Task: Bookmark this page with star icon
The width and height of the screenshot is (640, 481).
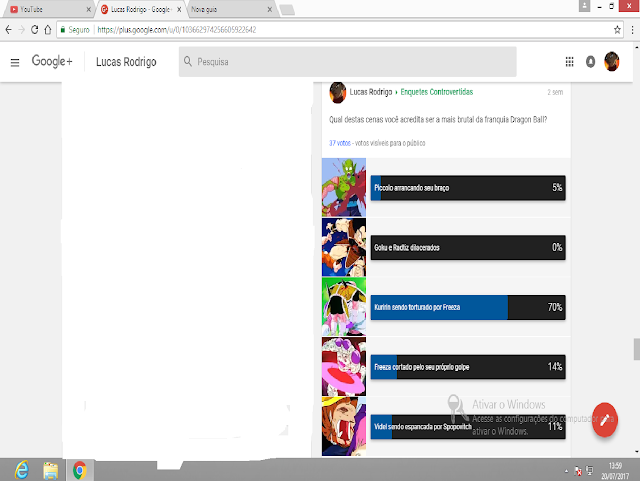Action: [x=617, y=29]
